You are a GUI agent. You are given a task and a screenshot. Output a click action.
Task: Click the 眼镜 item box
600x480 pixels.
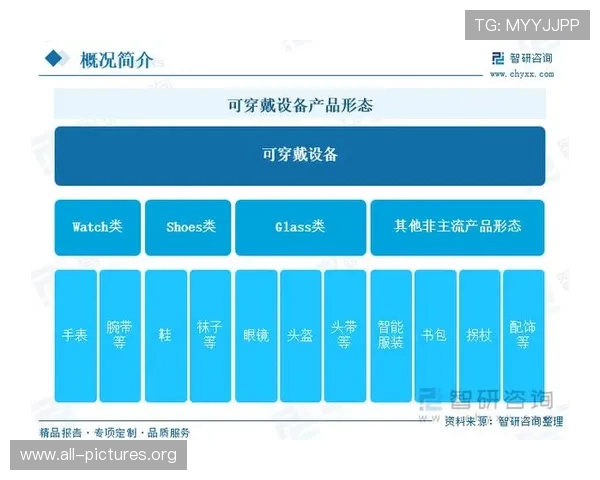pyautogui.click(x=256, y=336)
